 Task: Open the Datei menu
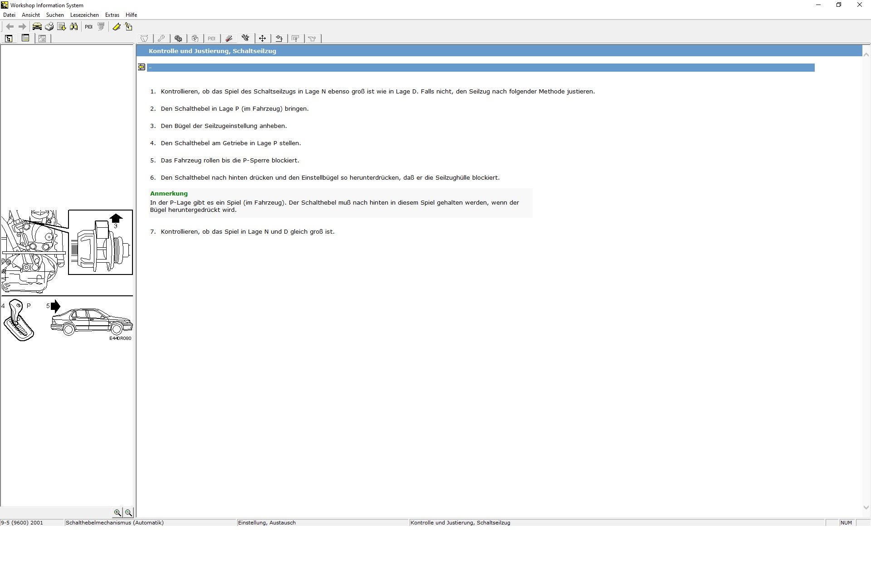pos(9,15)
